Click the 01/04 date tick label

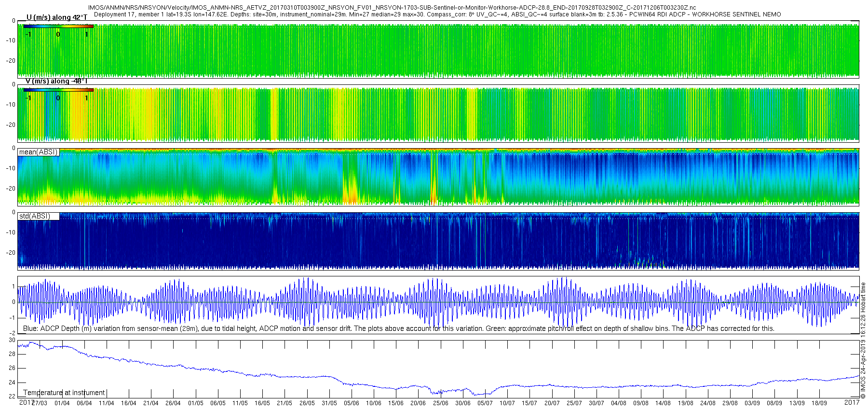(x=62, y=403)
